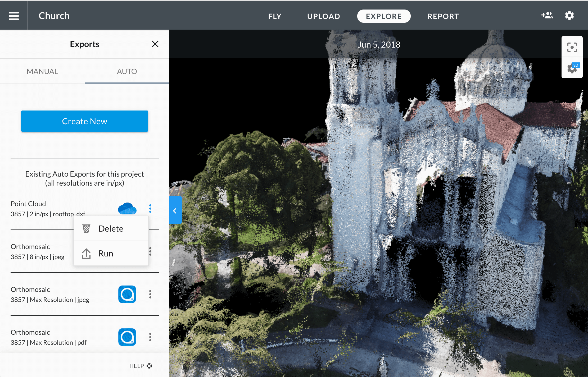Click the Jun 5, 2018 date label
Screen dimensions: 588x377
[x=379, y=44]
